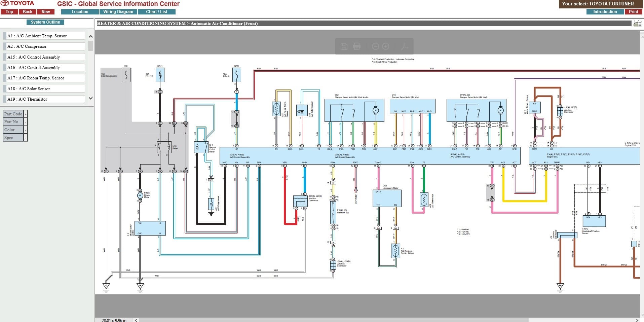Select A18 : A/C Solar Sensor entry

pos(44,89)
